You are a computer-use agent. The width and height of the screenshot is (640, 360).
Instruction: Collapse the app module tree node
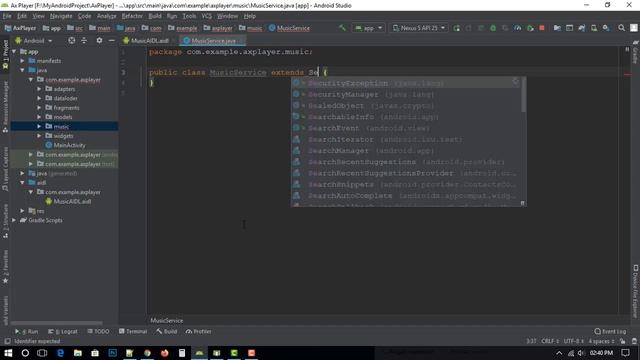(14, 52)
